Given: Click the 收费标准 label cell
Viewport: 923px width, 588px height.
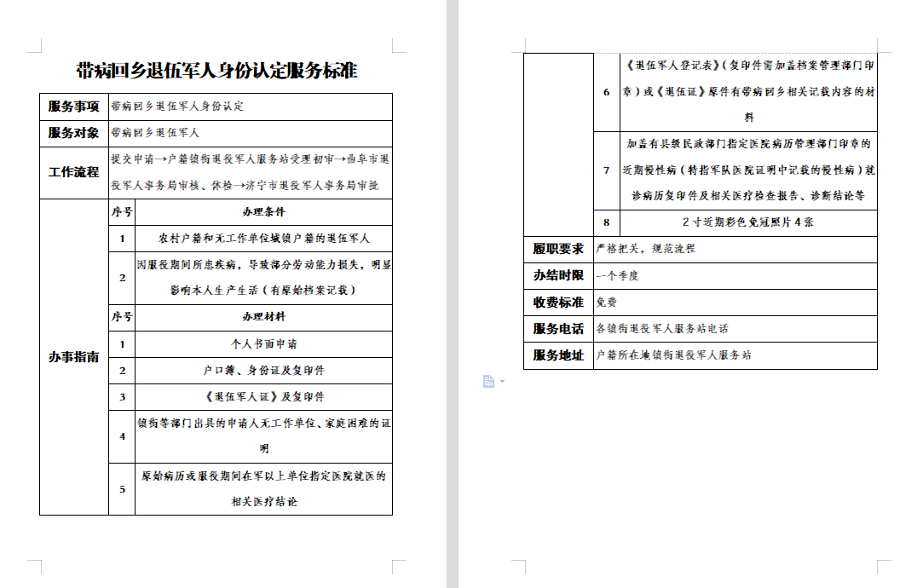Looking at the screenshot, I should 558,302.
